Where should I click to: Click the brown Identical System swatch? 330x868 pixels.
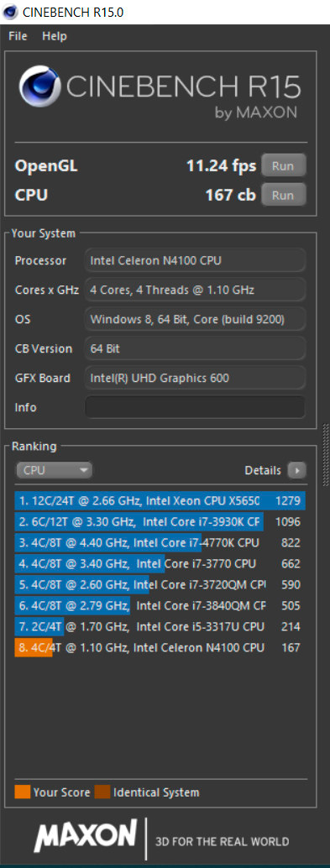pos(102,792)
